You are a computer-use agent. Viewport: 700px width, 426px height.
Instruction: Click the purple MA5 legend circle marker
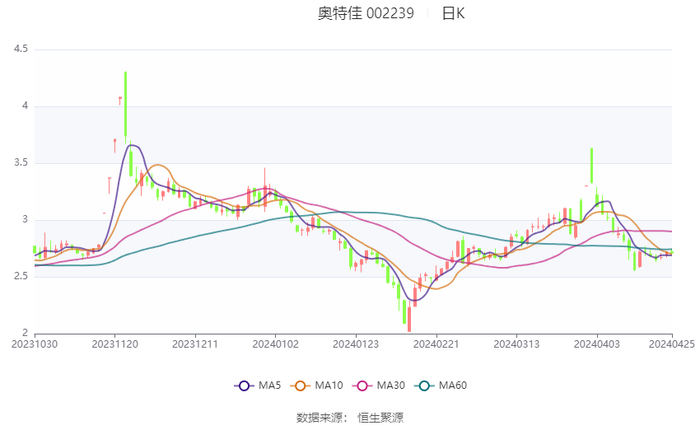pos(243,385)
